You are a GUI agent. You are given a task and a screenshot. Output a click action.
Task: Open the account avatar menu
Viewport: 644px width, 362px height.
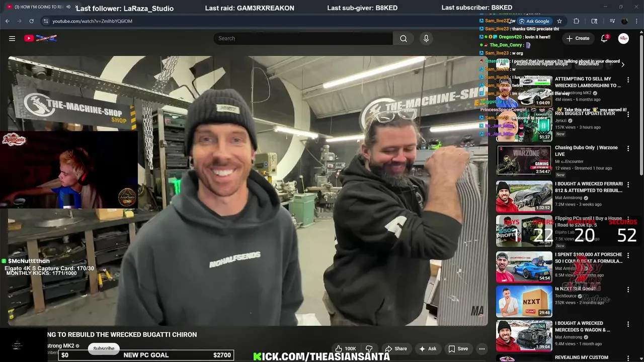coord(623,38)
